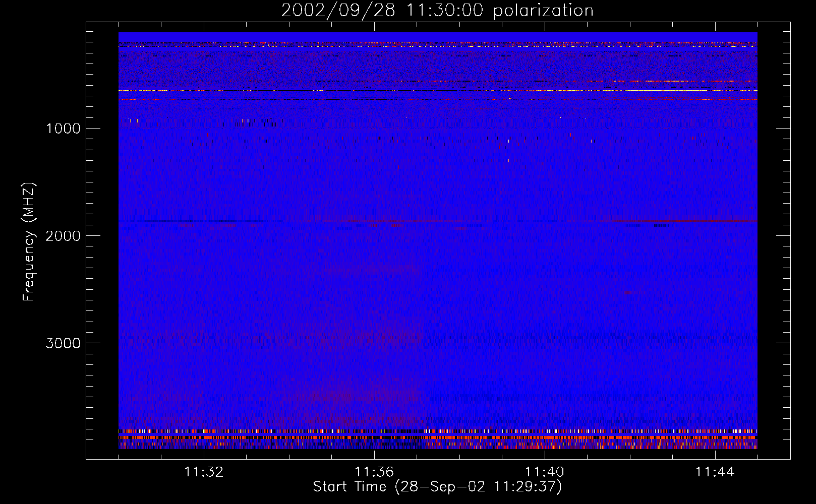Click the "Start Time (28-Sep-02 11:29:37)" label
The height and width of the screenshot is (504, 816).
tap(437, 487)
